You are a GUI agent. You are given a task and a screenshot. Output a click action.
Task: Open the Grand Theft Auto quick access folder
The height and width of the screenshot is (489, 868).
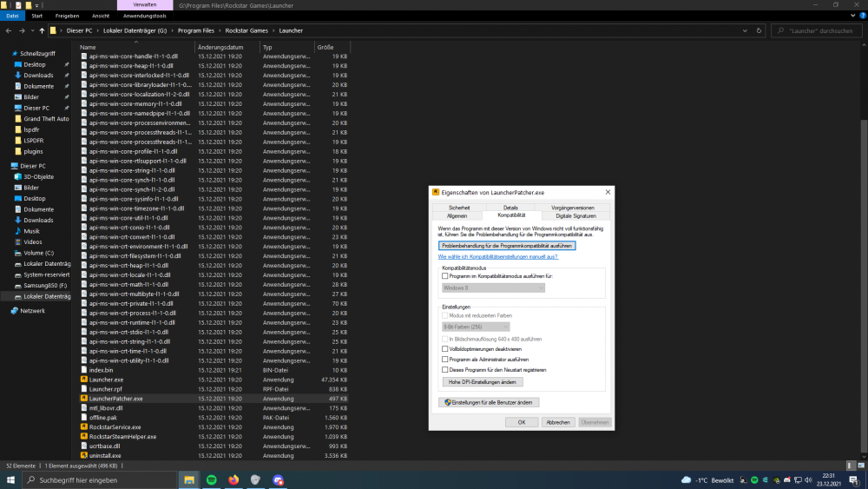pos(46,118)
